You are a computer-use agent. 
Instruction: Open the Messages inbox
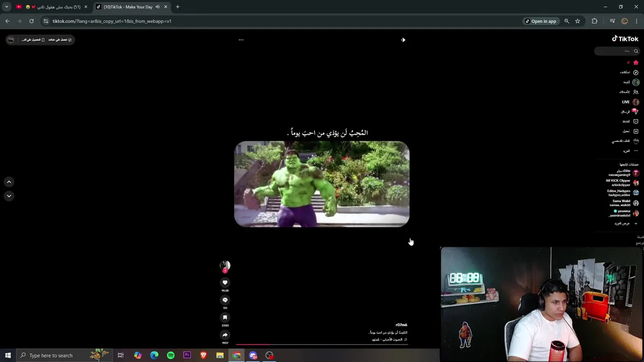click(x=629, y=112)
